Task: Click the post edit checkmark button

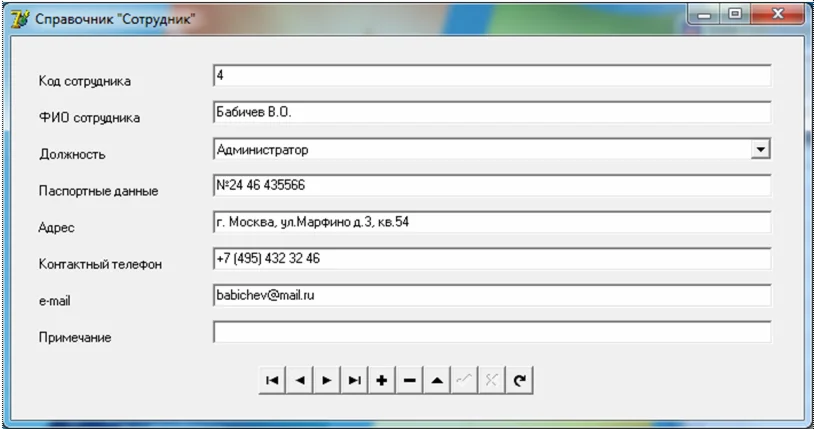Action: [465, 380]
